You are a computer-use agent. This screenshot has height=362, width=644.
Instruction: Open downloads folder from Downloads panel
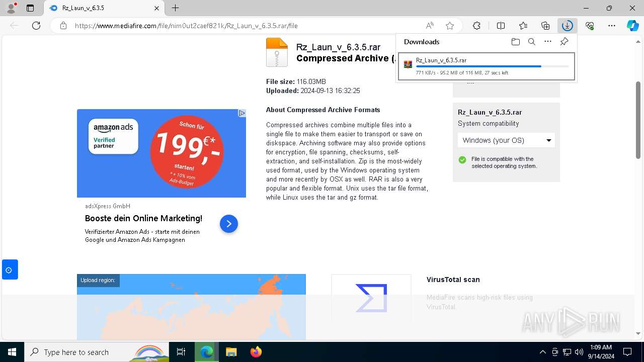point(515,42)
